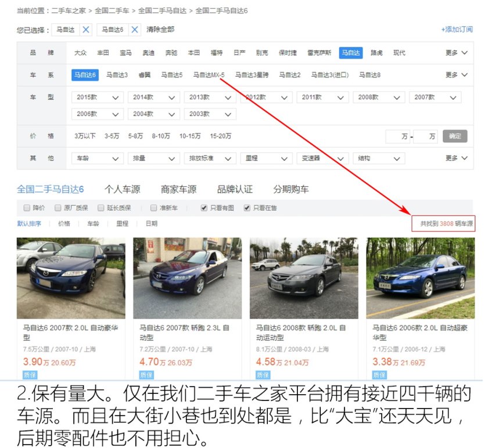Remove the 马自达6 selected filter tag
This screenshot has width=488, height=448.
pos(135,30)
